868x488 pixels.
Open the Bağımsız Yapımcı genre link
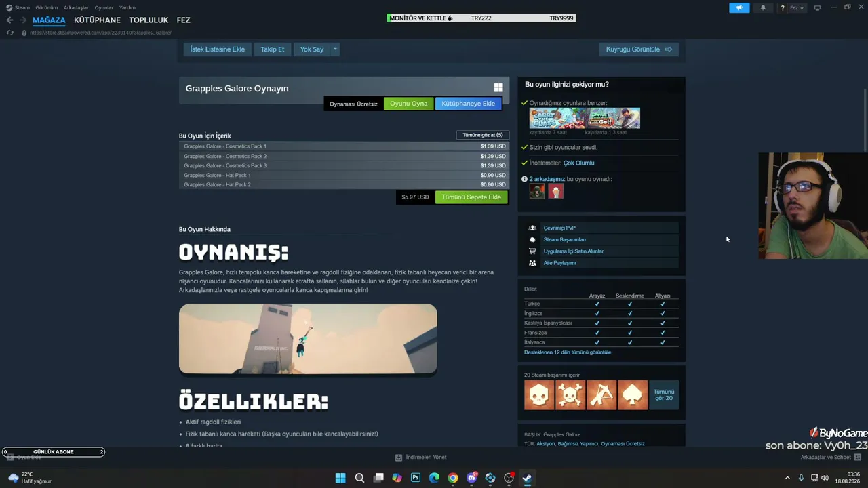pyautogui.click(x=578, y=444)
